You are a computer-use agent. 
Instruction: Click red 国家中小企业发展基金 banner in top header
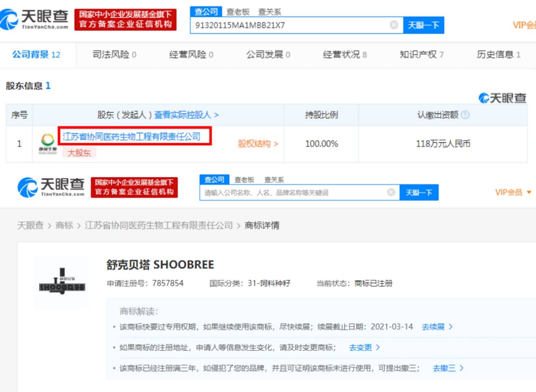coord(125,19)
